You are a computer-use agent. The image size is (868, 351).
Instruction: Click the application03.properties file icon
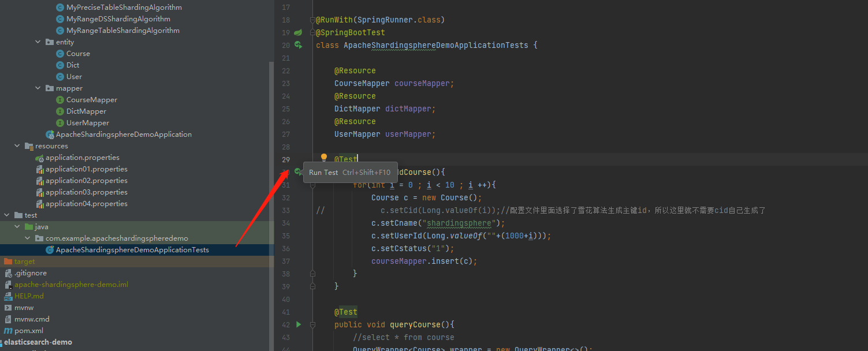[x=39, y=192]
